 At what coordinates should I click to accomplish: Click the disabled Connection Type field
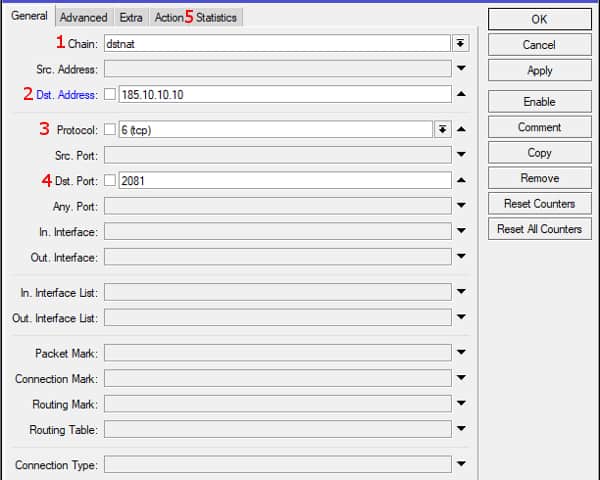tap(278, 465)
